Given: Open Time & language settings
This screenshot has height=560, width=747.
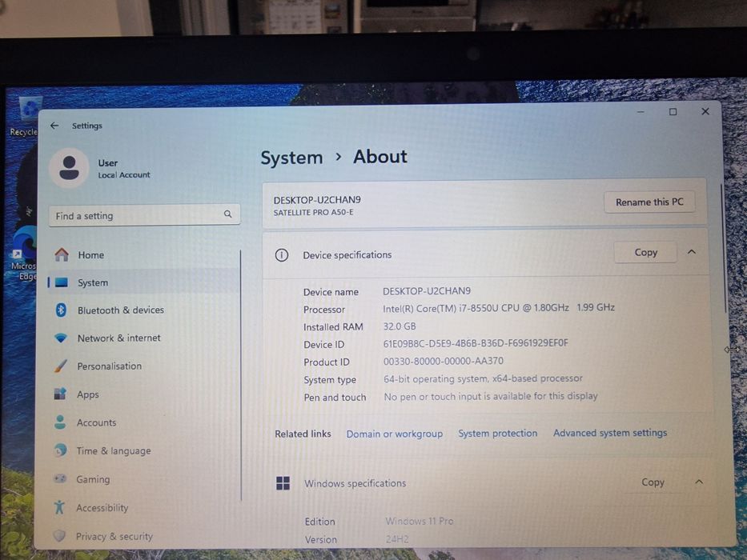Looking at the screenshot, I should pos(143,450).
